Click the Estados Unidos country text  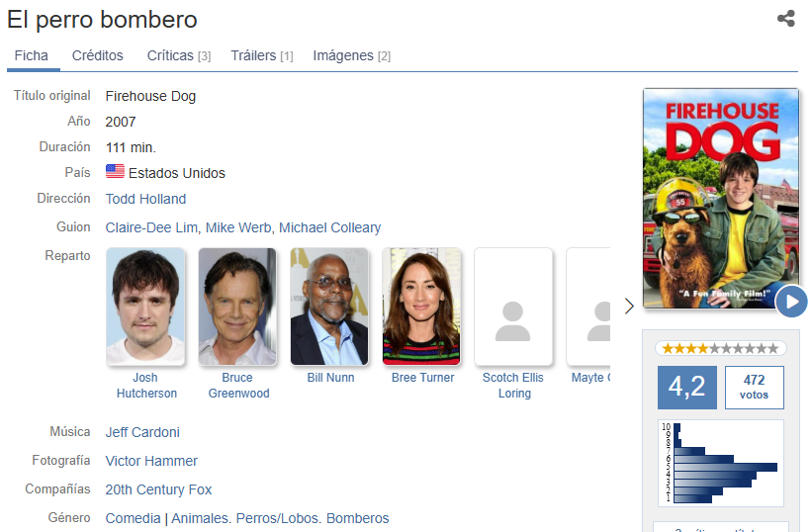[x=177, y=173]
